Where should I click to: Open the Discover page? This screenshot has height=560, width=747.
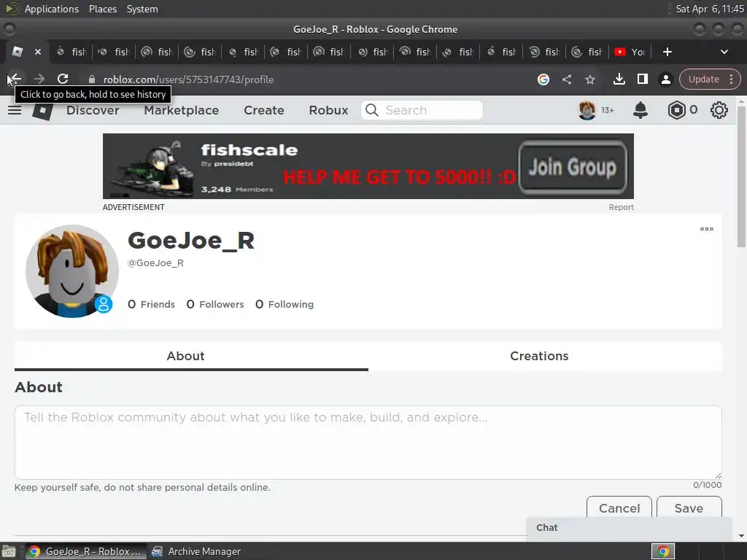93,110
